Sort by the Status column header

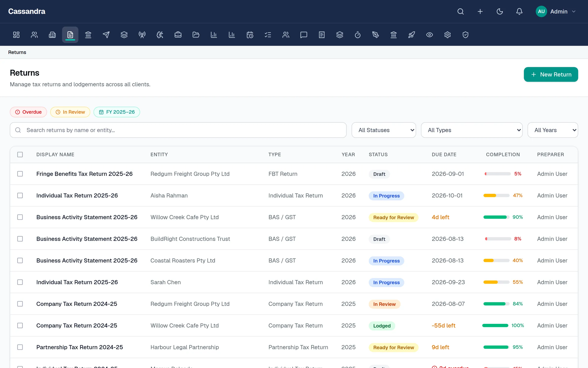pyautogui.click(x=378, y=155)
